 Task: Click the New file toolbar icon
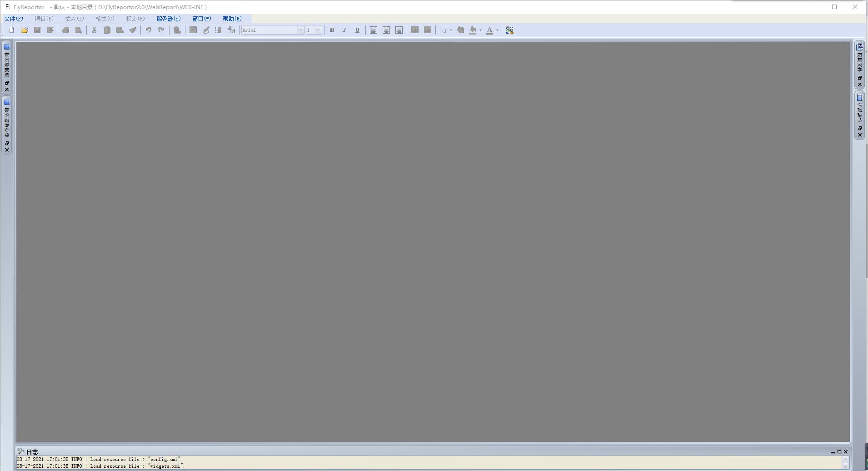click(x=12, y=30)
